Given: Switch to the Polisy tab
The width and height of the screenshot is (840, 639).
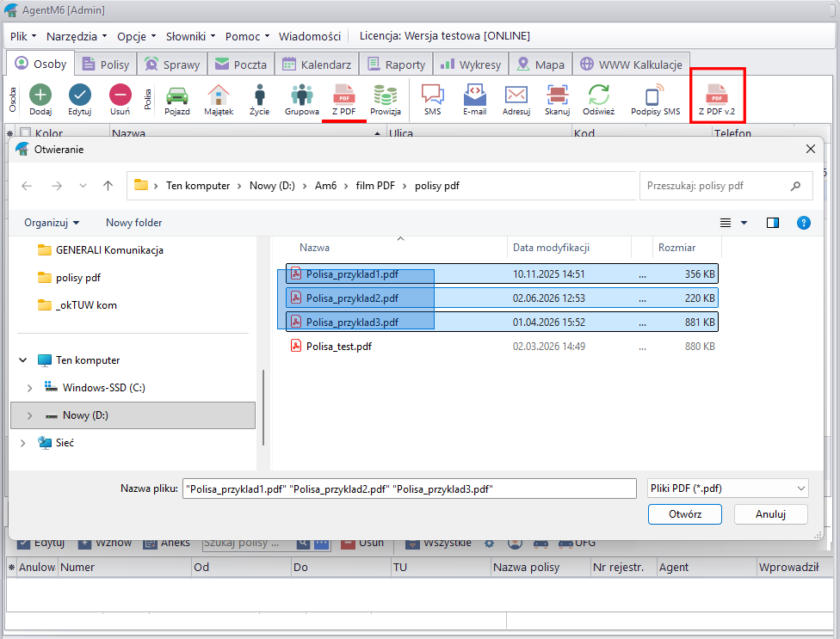Looking at the screenshot, I should pyautogui.click(x=106, y=65).
